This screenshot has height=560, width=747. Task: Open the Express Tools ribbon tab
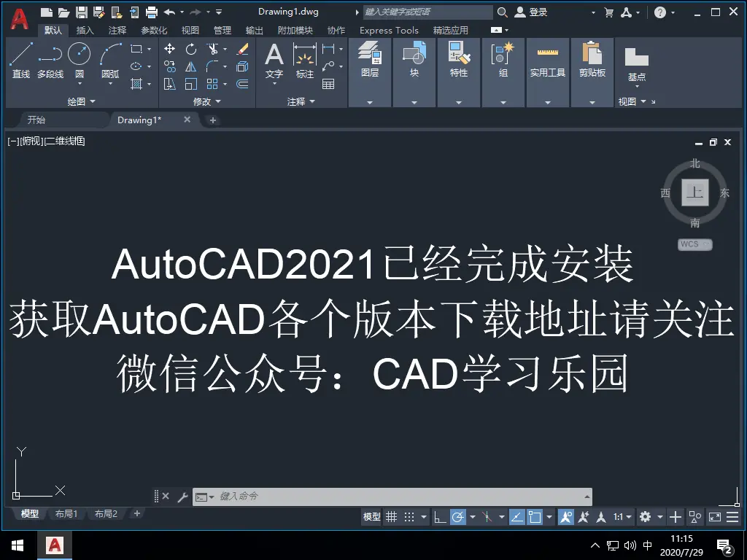(x=389, y=31)
